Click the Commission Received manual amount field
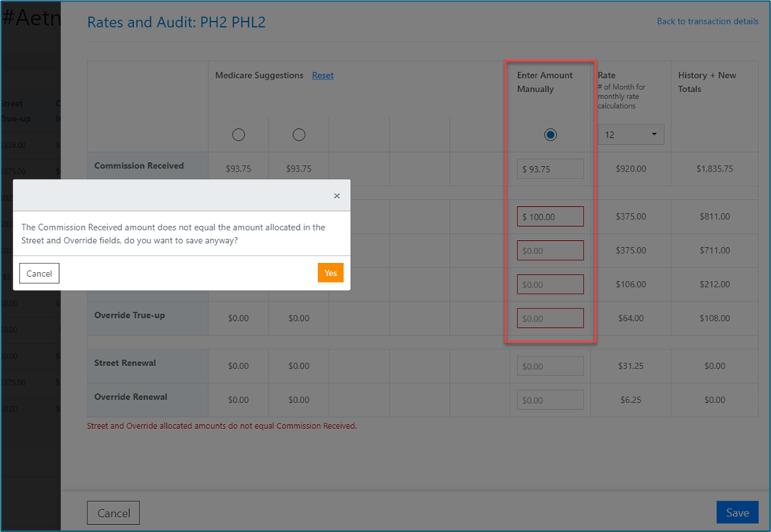The height and width of the screenshot is (532, 771). [550, 169]
